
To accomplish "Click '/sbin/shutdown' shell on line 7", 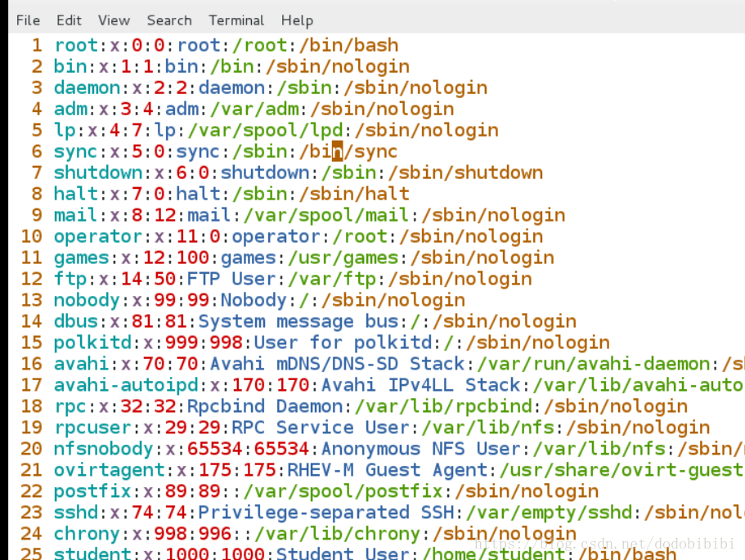I will (x=466, y=172).
